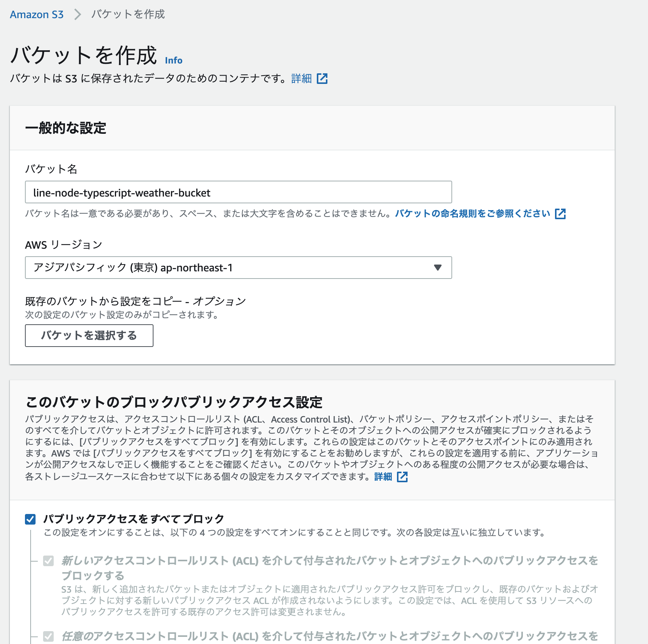The width and height of the screenshot is (648, 644).
Task: Click the dropdown arrow on the AWS リージョン selector
Action: pyautogui.click(x=437, y=268)
